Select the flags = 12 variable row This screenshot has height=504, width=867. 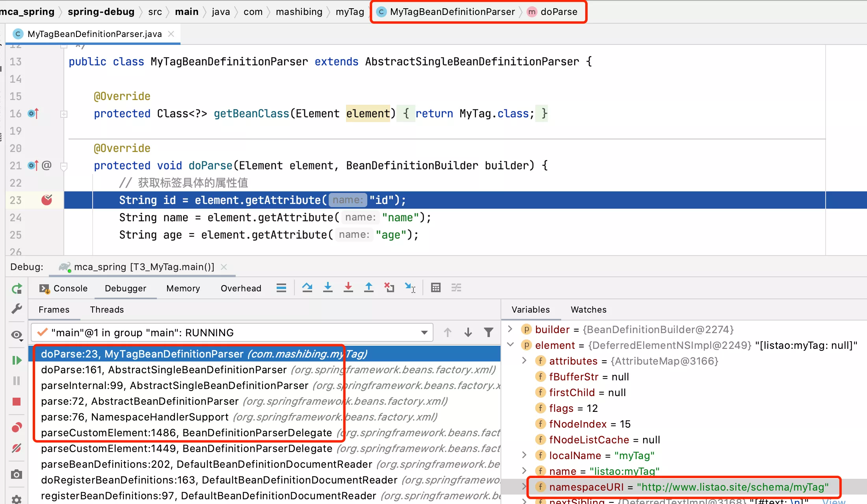coord(684,408)
